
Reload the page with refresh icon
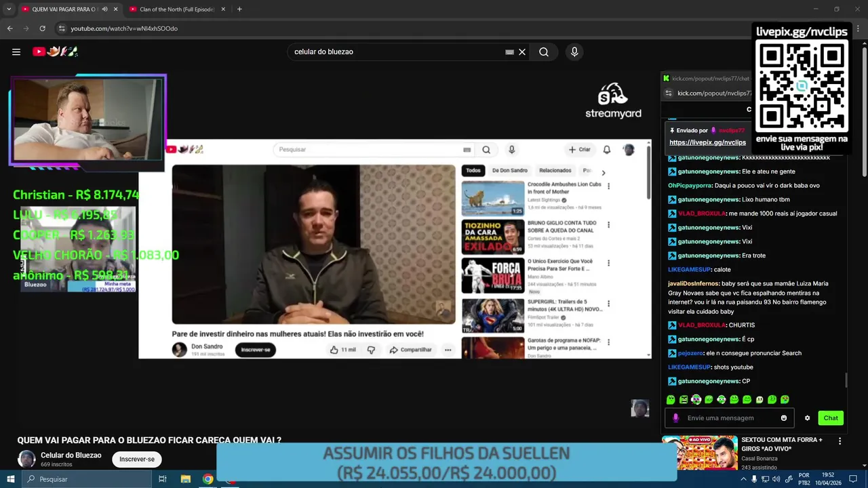tap(42, 28)
